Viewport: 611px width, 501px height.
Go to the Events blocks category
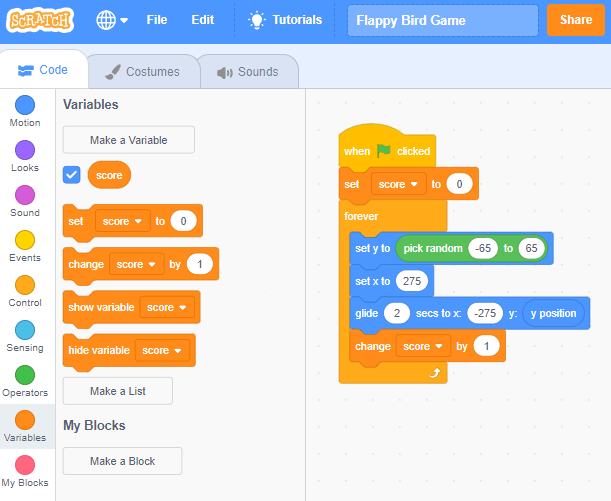click(25, 241)
